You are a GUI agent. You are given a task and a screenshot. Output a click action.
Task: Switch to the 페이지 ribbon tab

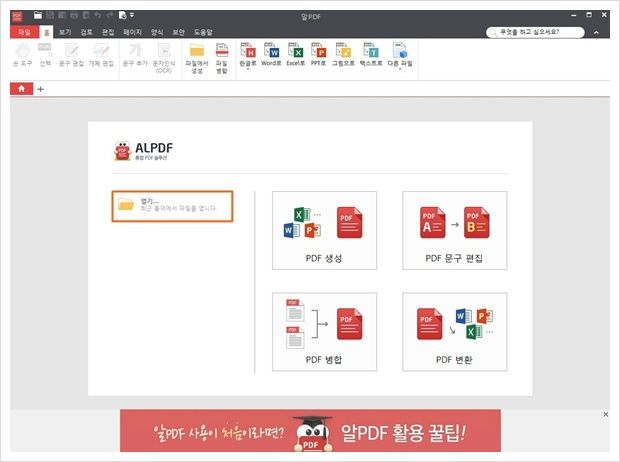pos(132,32)
